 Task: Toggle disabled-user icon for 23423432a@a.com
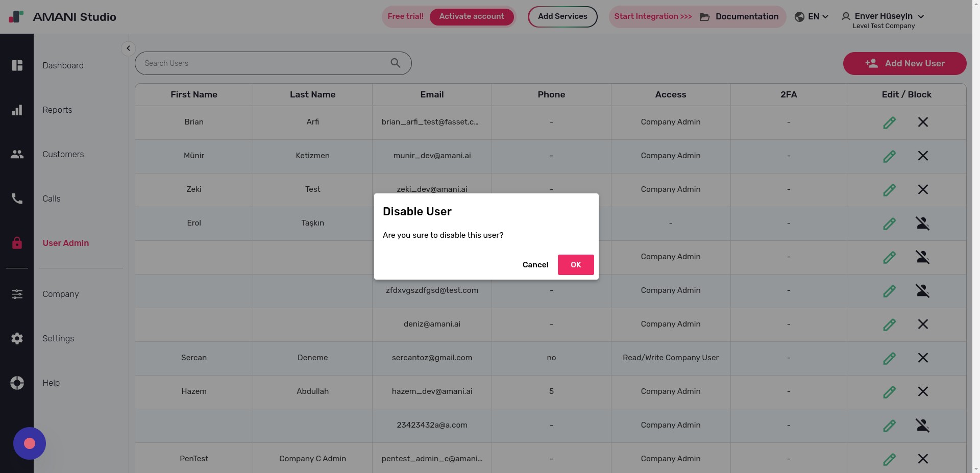pos(922,426)
